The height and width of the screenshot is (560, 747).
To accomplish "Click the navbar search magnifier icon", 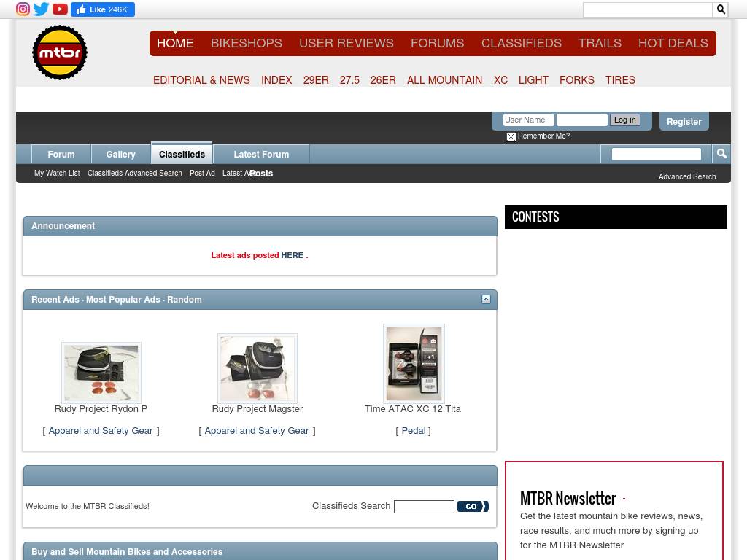I will pyautogui.click(x=721, y=154).
